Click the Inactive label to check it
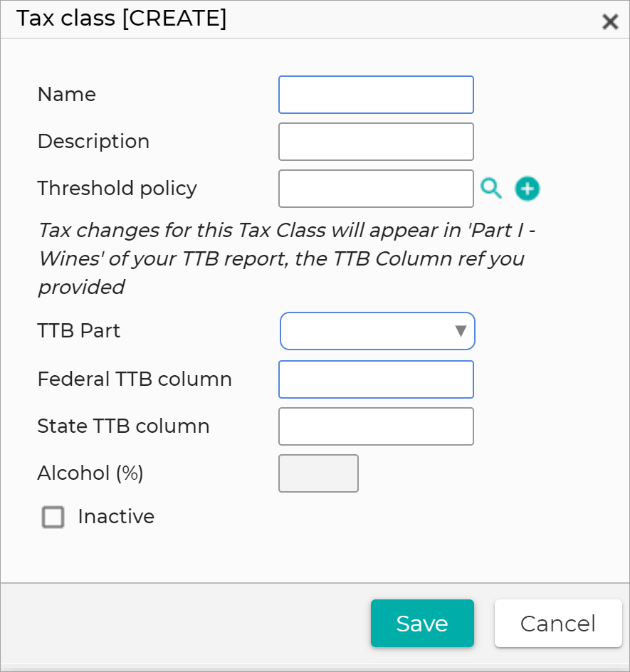 point(115,517)
